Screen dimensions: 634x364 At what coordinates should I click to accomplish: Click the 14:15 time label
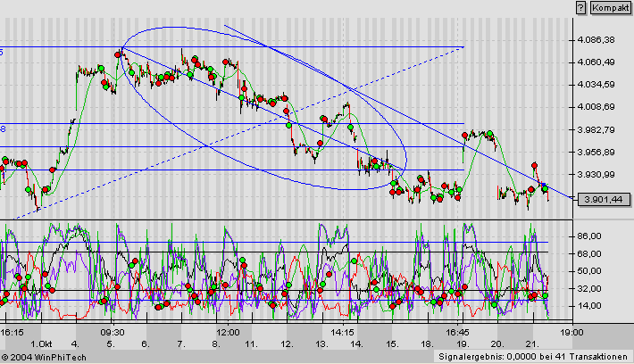click(343, 333)
